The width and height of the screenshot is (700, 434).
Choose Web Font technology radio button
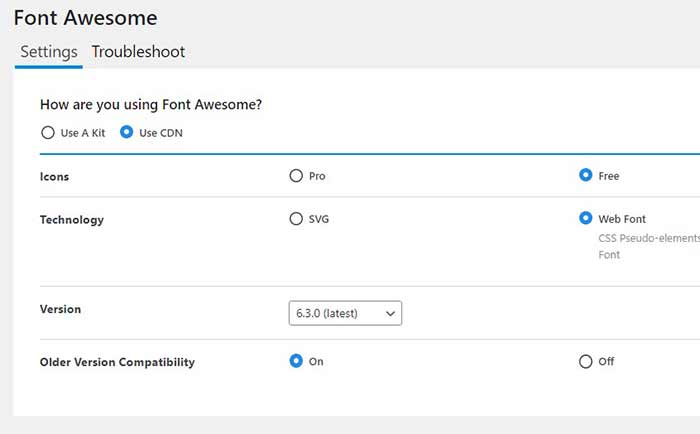click(586, 219)
